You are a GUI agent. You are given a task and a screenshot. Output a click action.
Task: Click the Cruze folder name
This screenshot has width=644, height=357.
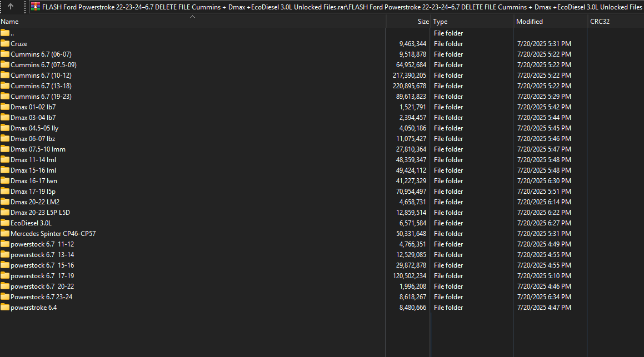(19, 44)
